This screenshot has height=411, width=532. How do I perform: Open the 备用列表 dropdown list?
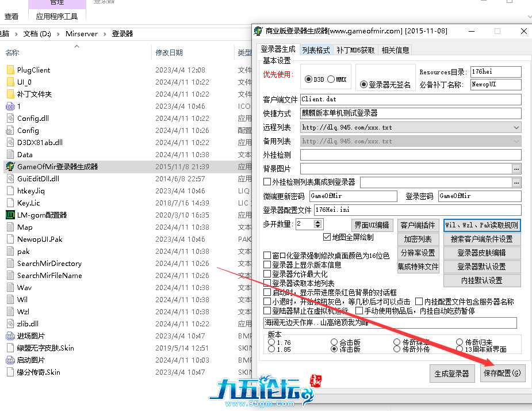click(x=516, y=141)
